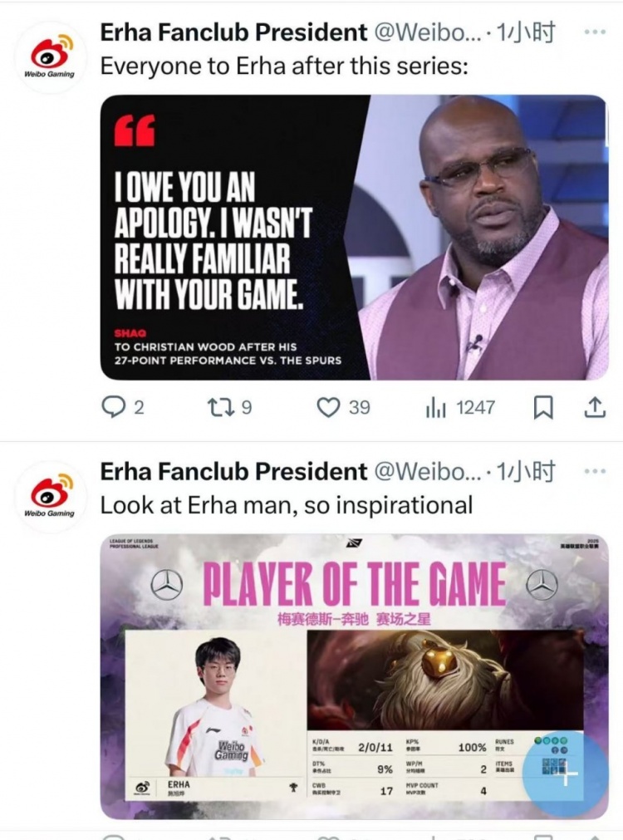
Task: Open more options on first tweet
Action: [x=595, y=32]
